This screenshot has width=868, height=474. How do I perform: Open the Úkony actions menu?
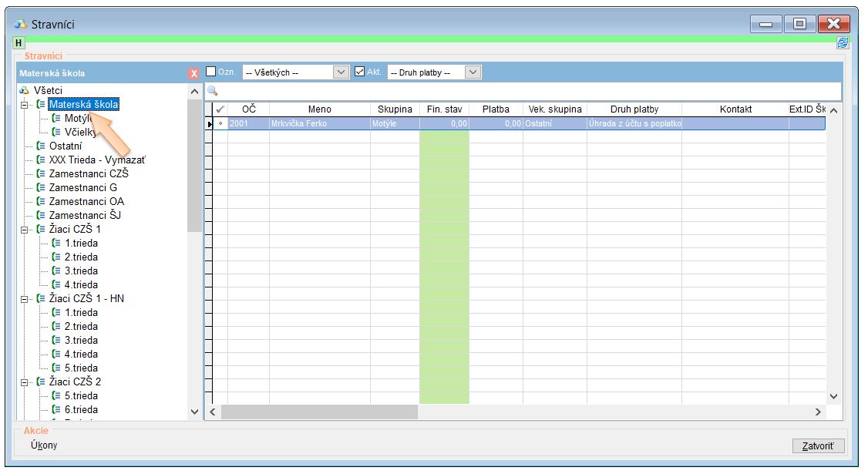pos(42,445)
